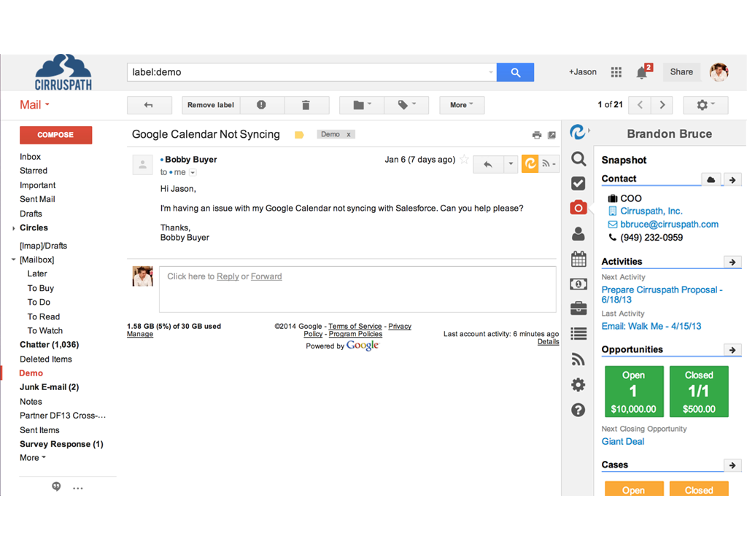Click the RSS feed icon in the sidebar
This screenshot has width=747, height=560.
point(578,359)
